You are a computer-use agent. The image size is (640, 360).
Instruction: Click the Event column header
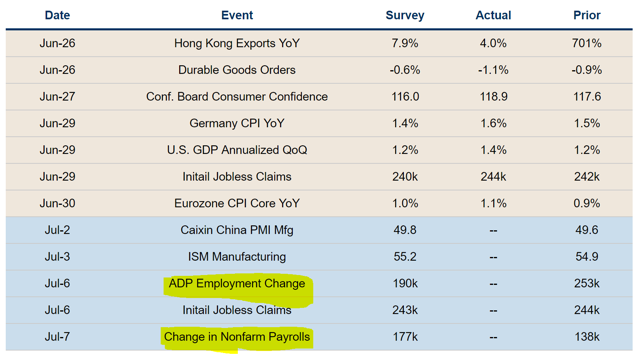pyautogui.click(x=237, y=15)
